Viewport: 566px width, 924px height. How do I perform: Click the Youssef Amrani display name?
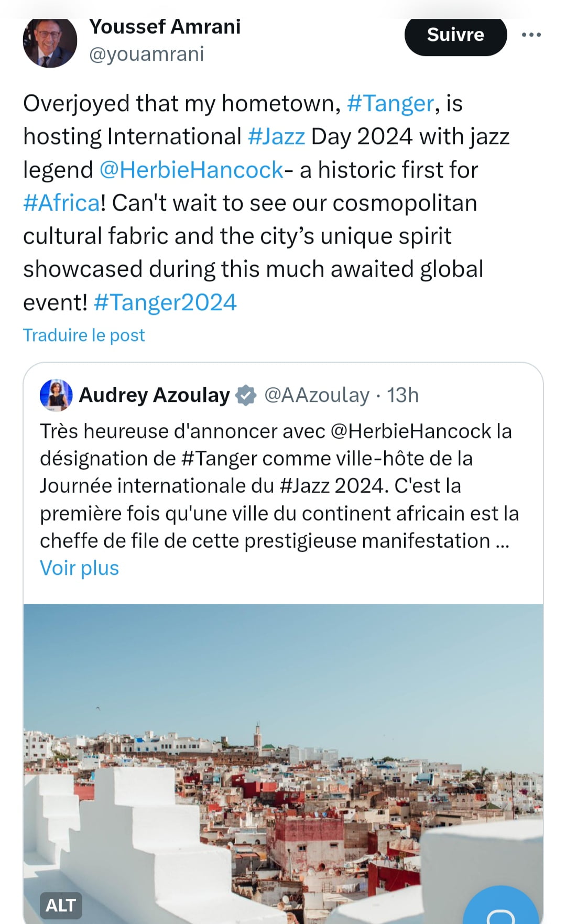(165, 27)
